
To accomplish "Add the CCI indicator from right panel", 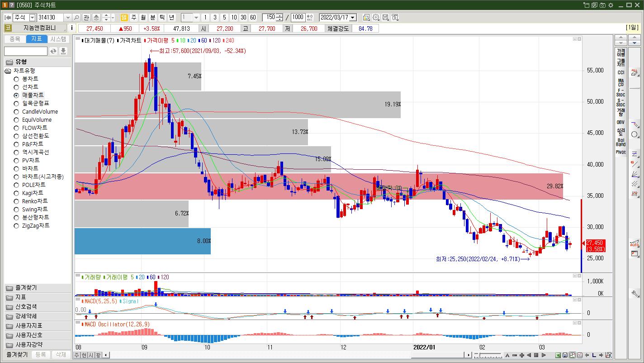I will click(x=620, y=72).
